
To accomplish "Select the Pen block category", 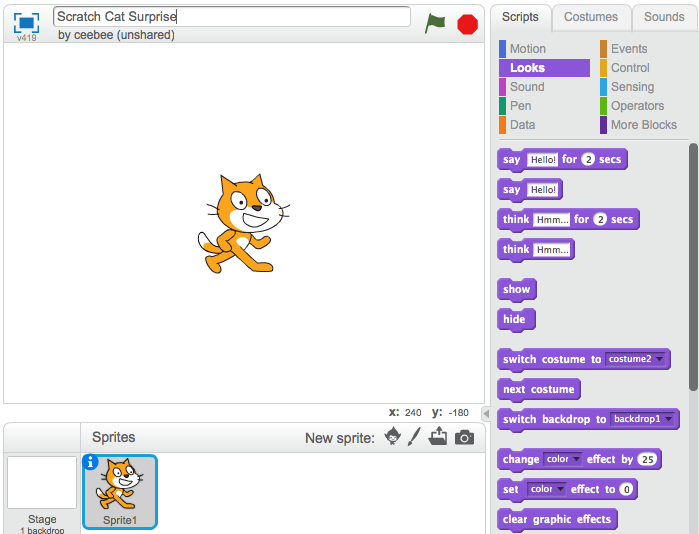I will click(x=544, y=106).
